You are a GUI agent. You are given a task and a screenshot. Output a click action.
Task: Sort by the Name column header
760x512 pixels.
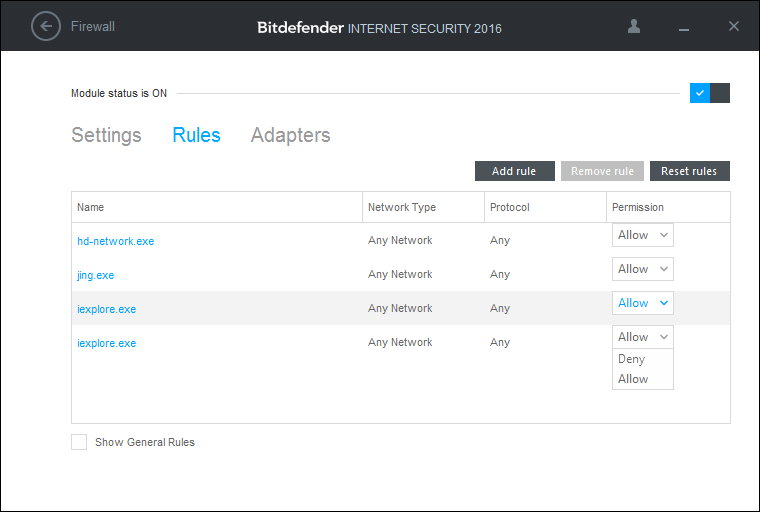pyautogui.click(x=217, y=207)
